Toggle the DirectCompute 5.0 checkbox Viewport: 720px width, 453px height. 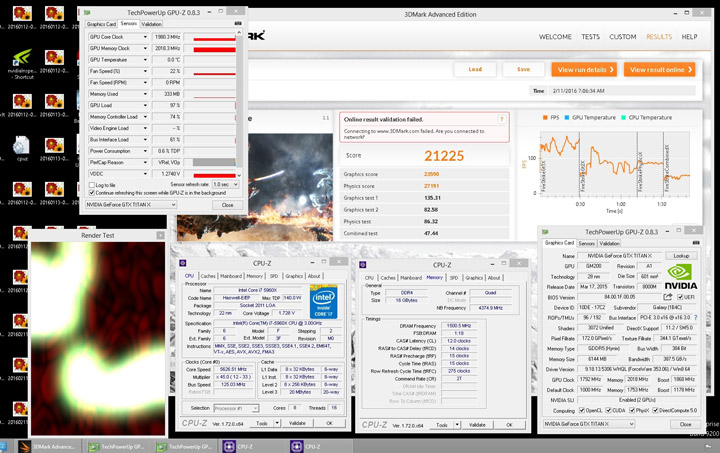point(655,410)
